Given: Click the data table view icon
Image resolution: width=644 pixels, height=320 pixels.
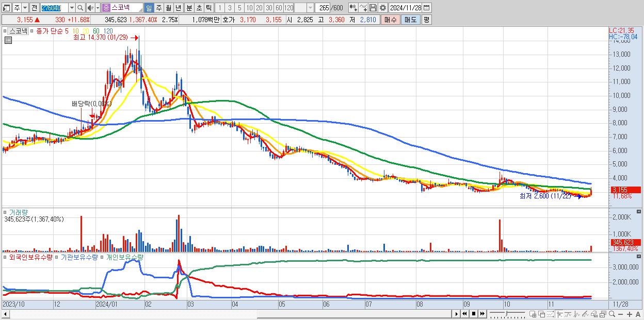Looking at the screenshot, I should pyautogui.click(x=533, y=314).
